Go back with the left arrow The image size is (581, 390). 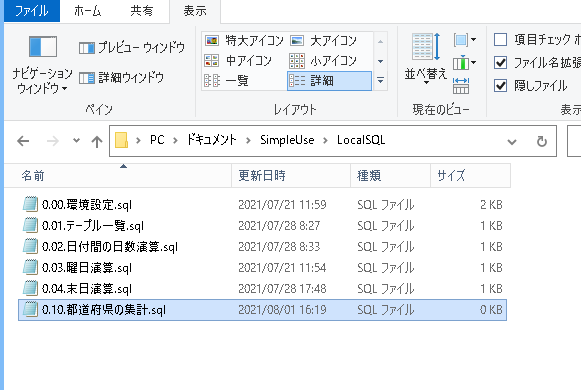(x=23, y=141)
